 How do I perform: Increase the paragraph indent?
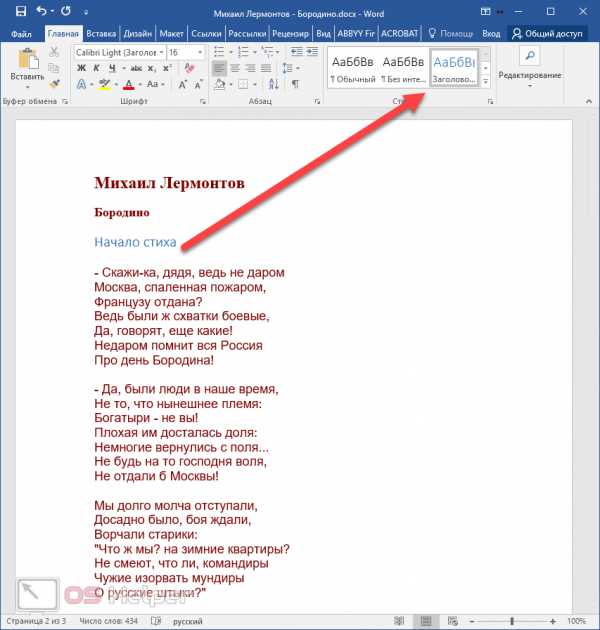pyautogui.click(x=312, y=52)
